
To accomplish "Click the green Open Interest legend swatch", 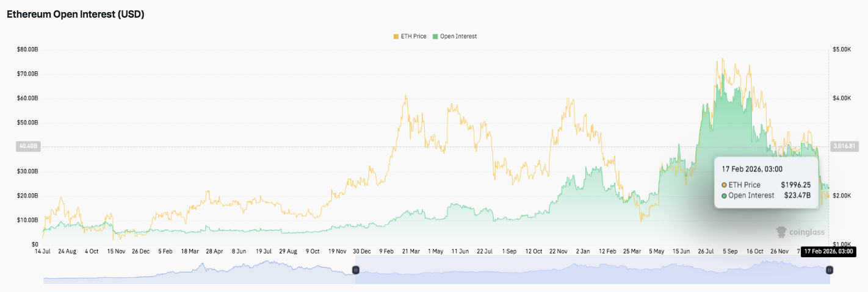I will [x=435, y=37].
